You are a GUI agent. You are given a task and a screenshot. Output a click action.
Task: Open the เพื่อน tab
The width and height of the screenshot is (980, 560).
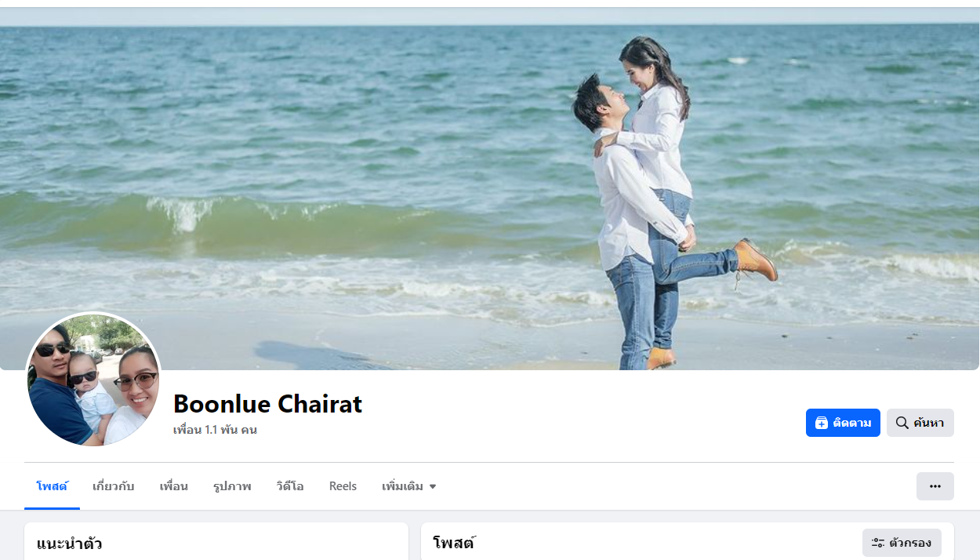pyautogui.click(x=173, y=486)
